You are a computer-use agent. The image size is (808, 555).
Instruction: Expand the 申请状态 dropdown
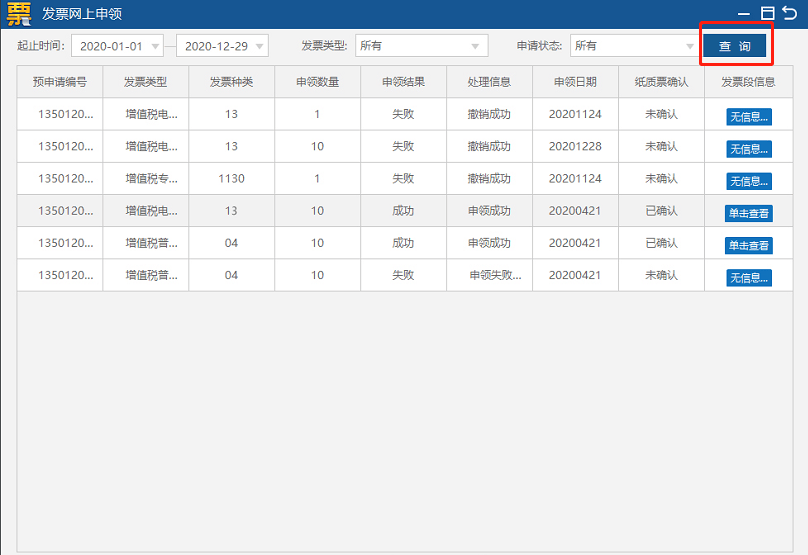coord(634,46)
